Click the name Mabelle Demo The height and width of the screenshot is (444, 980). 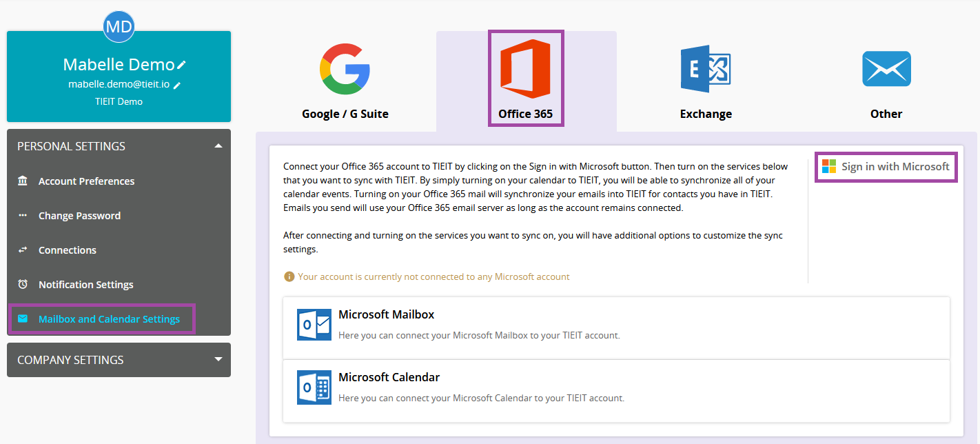pos(119,65)
